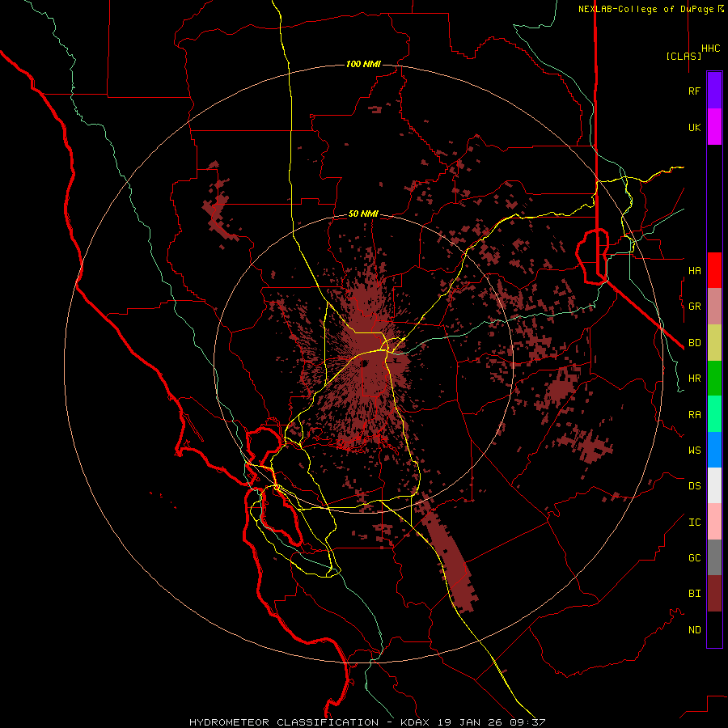The width and height of the screenshot is (728, 728).
Task: Click the NEXLAB-College of DuPage text
Action: click(645, 9)
